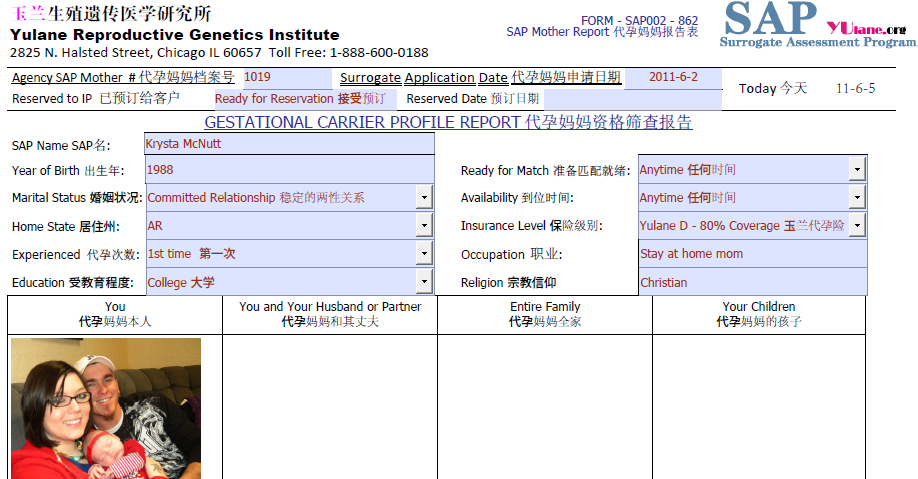The width and height of the screenshot is (918, 479).
Task: Select the Occupation field 'Stay at home mom'
Action: (x=753, y=254)
